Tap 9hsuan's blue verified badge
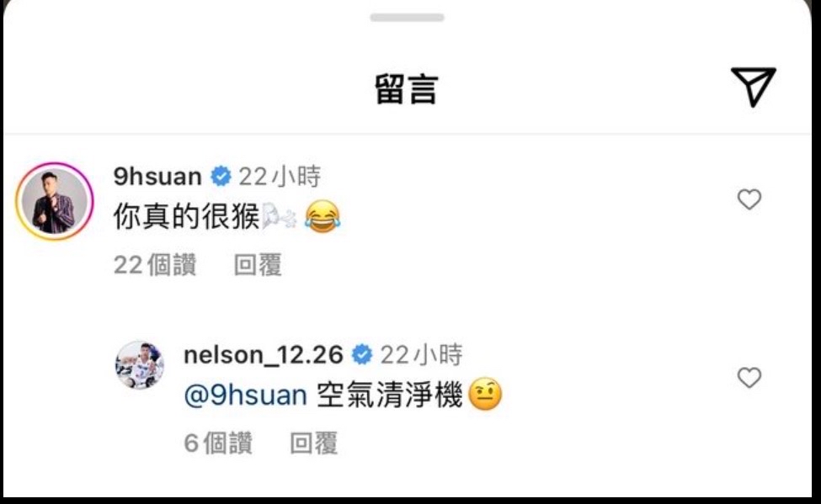The height and width of the screenshot is (504, 821). pos(221,177)
